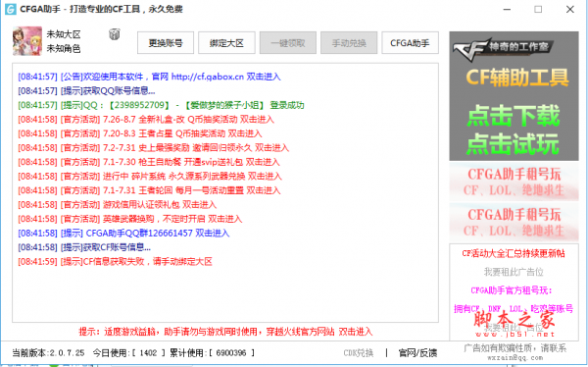
Task: Click the red 提示 适度游戏益脑 notice
Action: [225, 332]
